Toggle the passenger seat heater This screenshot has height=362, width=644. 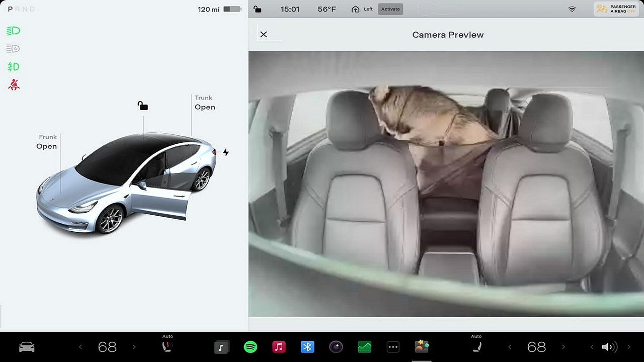[476, 346]
